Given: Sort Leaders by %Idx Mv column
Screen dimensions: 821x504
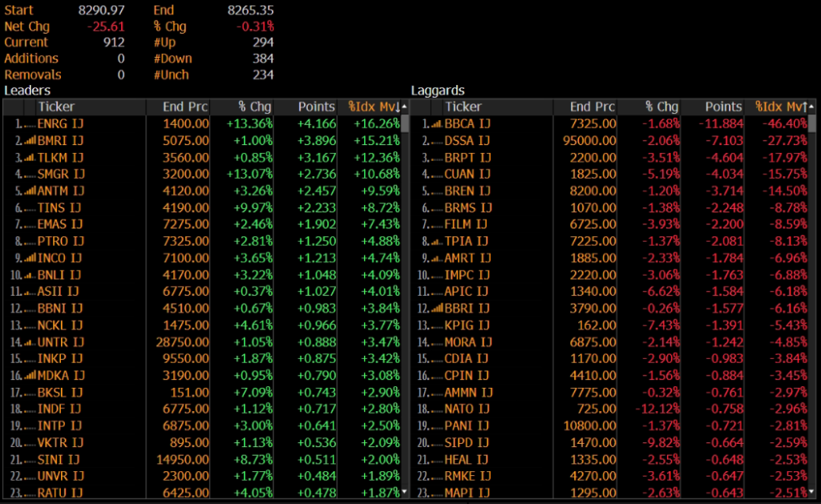Looking at the screenshot, I should click(373, 107).
